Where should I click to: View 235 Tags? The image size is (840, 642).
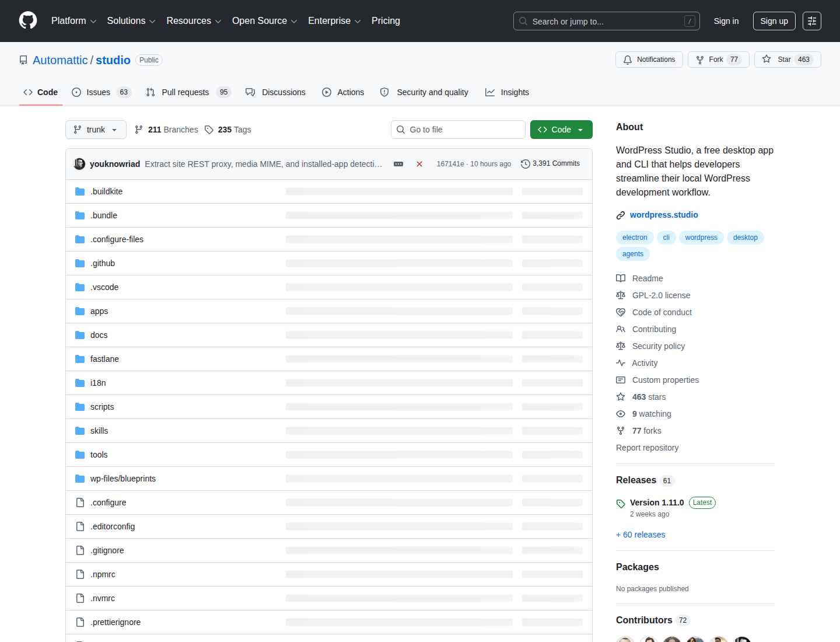(228, 130)
